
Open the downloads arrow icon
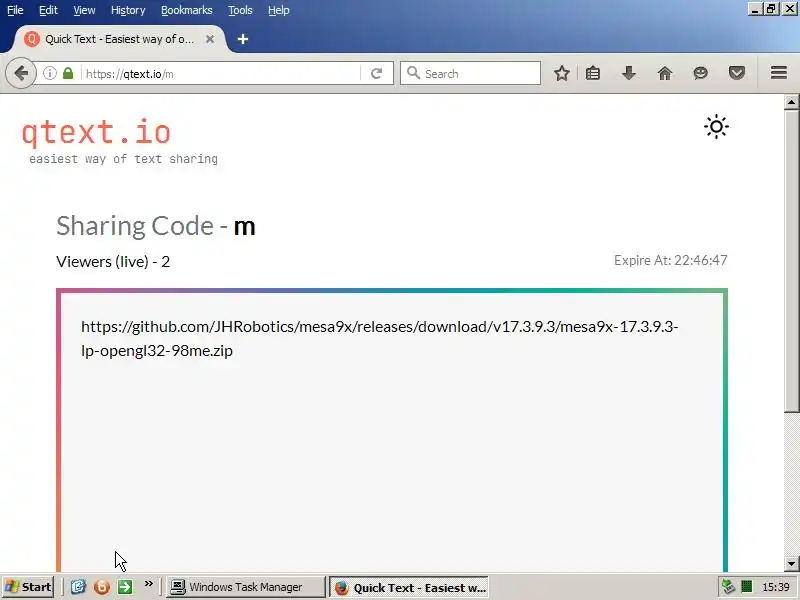tap(629, 73)
